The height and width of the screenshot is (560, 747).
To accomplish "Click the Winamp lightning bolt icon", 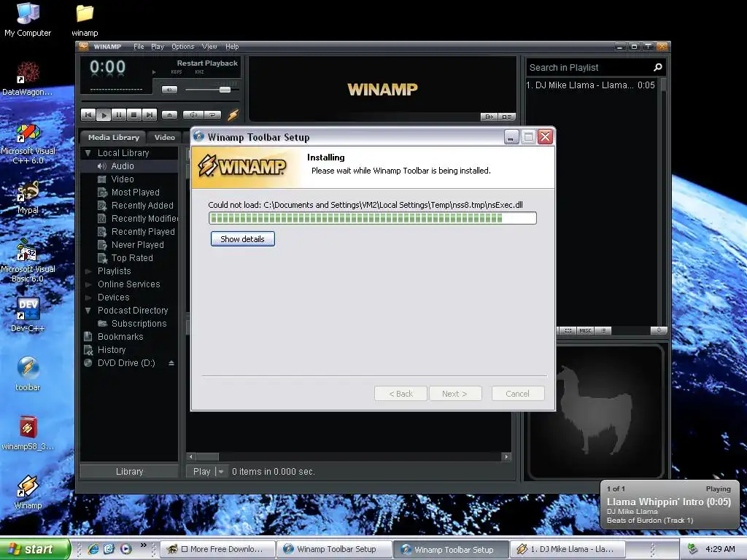I will [233, 114].
